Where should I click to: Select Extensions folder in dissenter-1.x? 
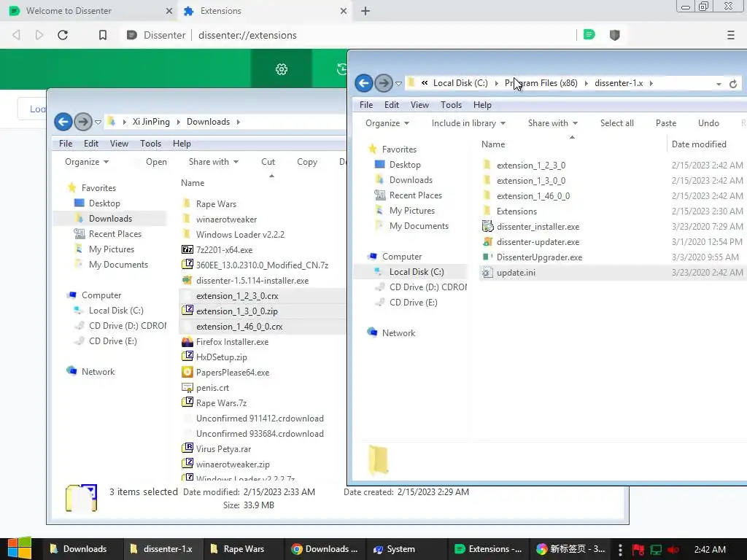516,211
